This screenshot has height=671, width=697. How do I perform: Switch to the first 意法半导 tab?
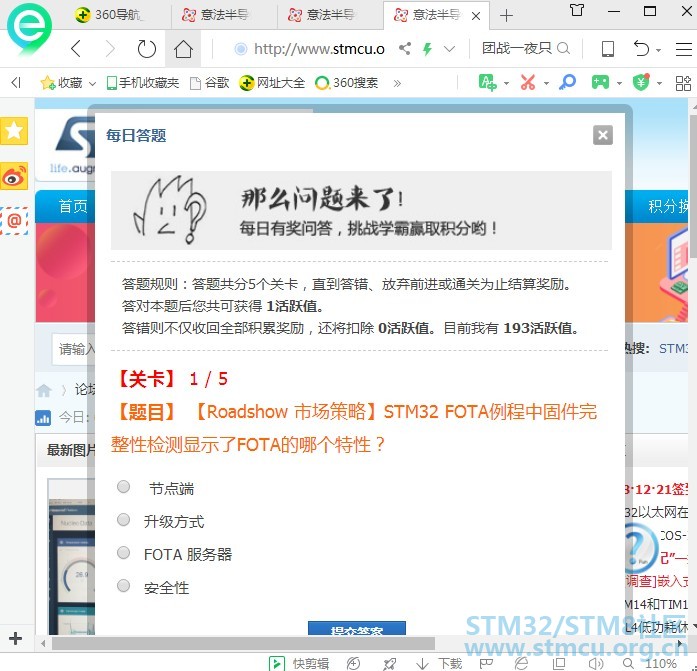[224, 15]
